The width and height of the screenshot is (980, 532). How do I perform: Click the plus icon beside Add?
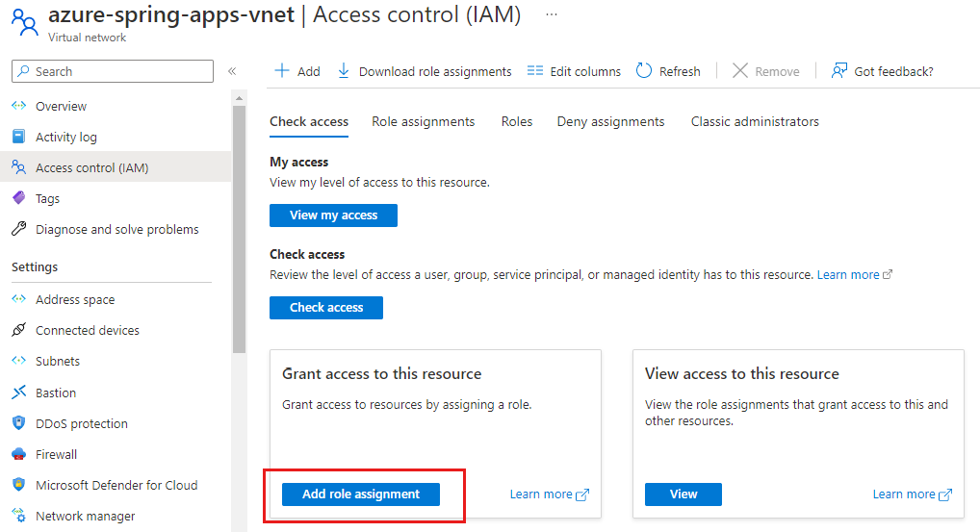point(282,70)
